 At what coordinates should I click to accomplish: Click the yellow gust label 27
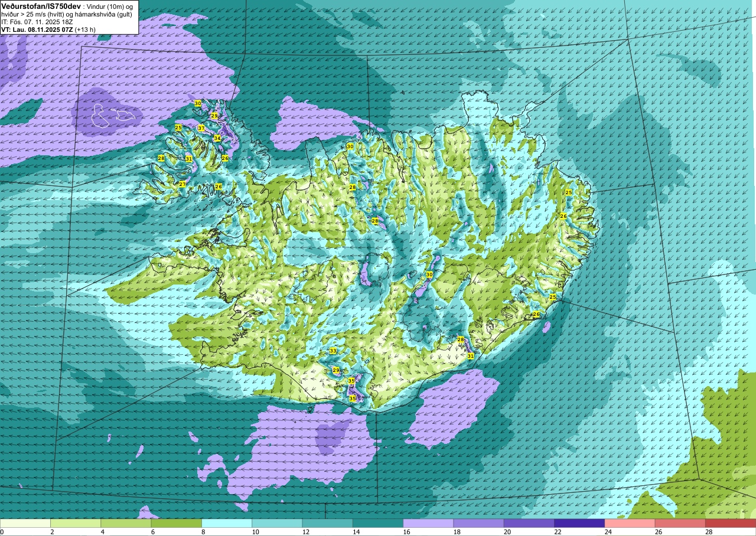coord(183,184)
